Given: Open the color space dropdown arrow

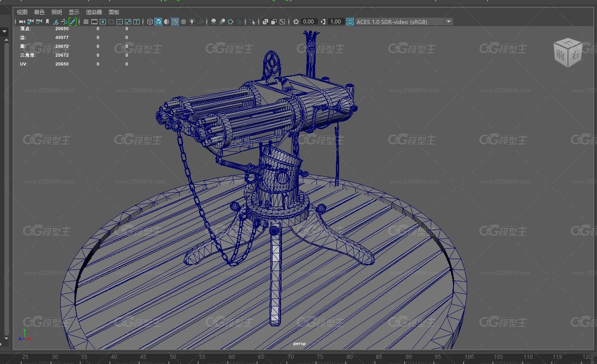Looking at the screenshot, I should (449, 22).
